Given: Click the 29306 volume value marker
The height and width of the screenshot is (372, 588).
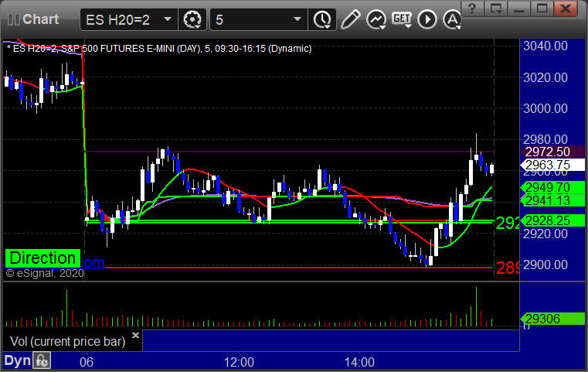Looking at the screenshot, I should [x=552, y=319].
